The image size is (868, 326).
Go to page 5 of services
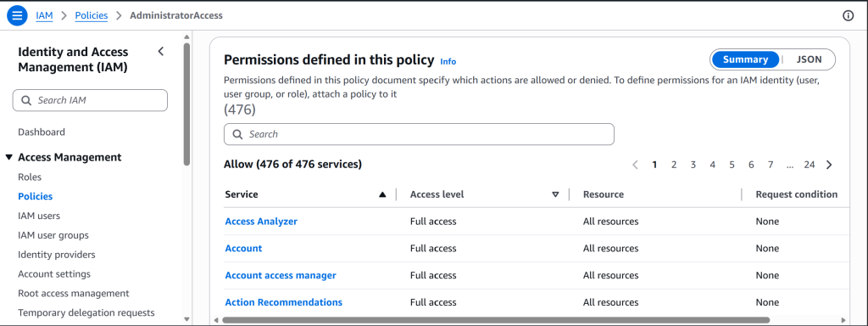(732, 165)
